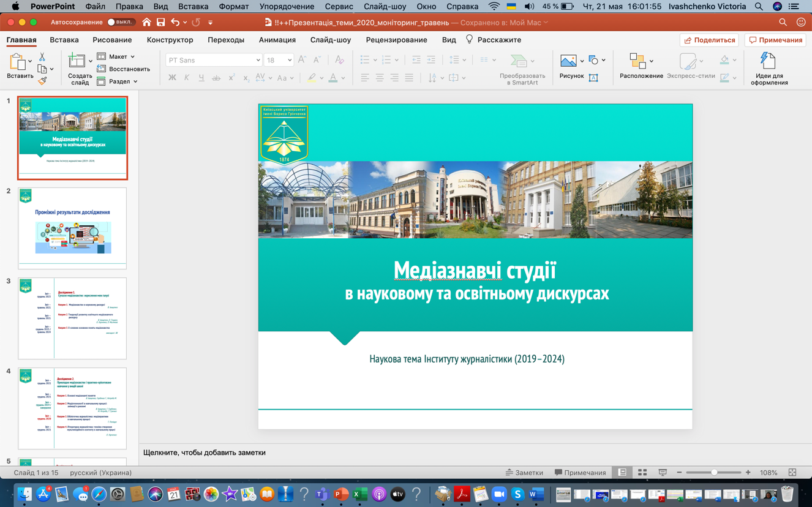Image resolution: width=812 pixels, height=507 pixels.
Task: Click the Восстановить reset button
Action: [123, 69]
